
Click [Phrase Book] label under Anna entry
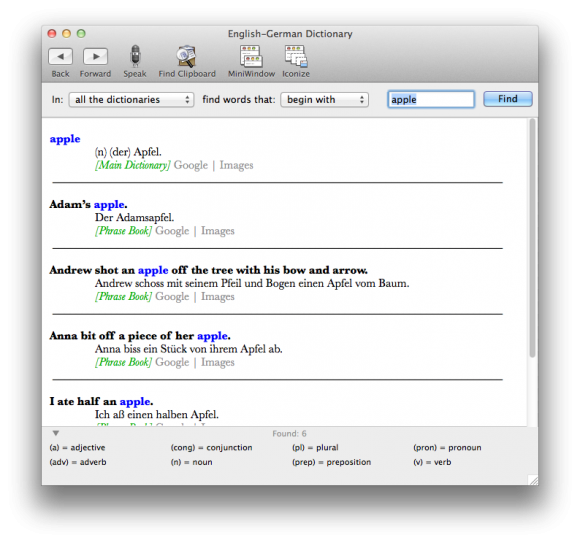point(123,362)
